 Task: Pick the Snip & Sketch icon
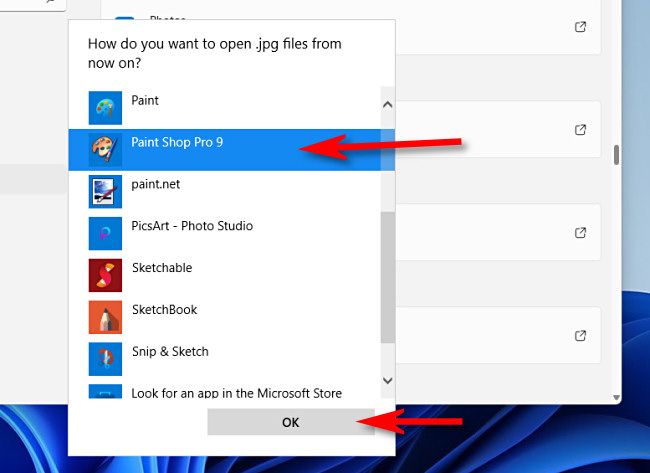(105, 359)
